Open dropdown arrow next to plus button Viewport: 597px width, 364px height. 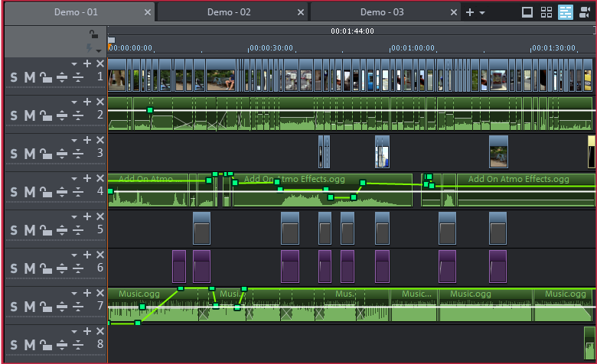click(x=482, y=13)
